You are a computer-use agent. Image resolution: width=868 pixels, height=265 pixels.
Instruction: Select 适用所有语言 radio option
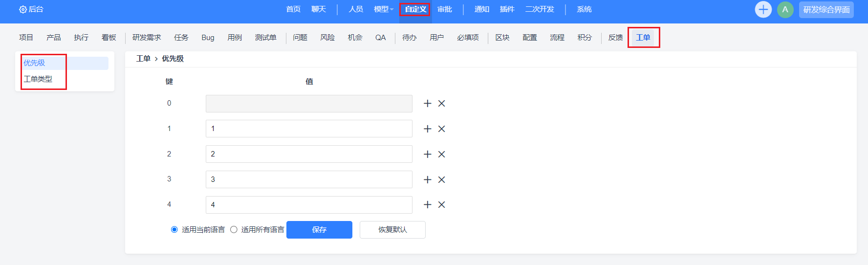(x=234, y=230)
